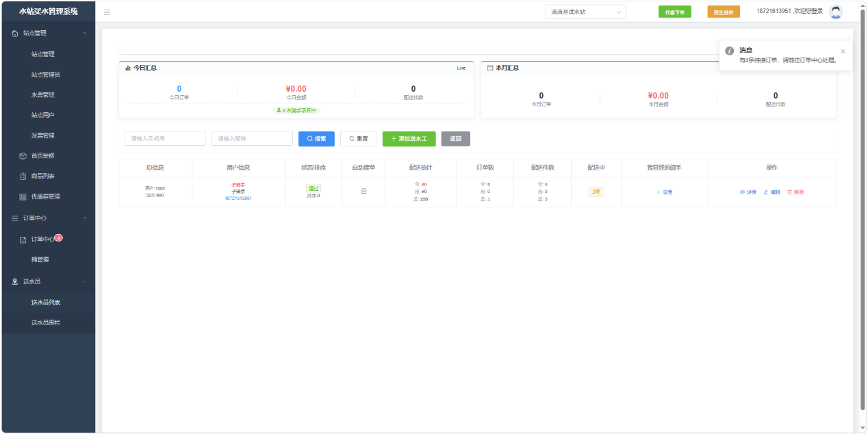Click the red 4 badge on 订单中心
The height and width of the screenshot is (434, 868).
tap(59, 238)
